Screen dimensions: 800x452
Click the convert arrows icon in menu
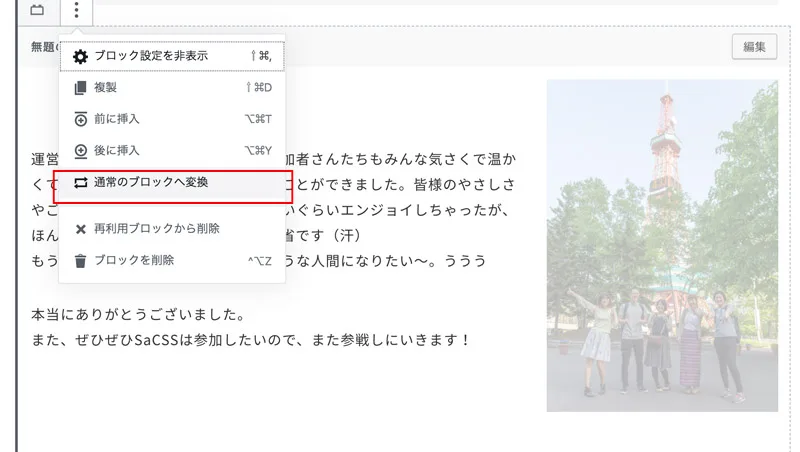click(81, 184)
